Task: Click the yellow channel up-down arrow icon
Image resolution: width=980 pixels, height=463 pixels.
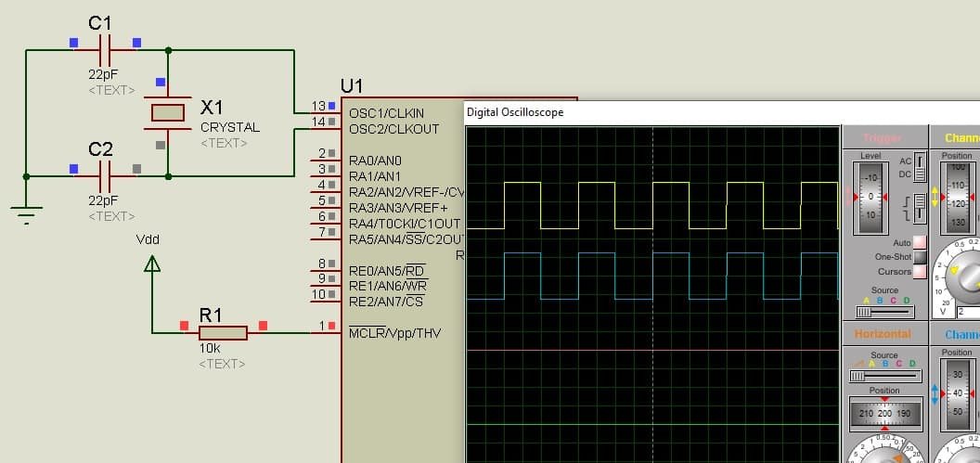Action: [935, 197]
